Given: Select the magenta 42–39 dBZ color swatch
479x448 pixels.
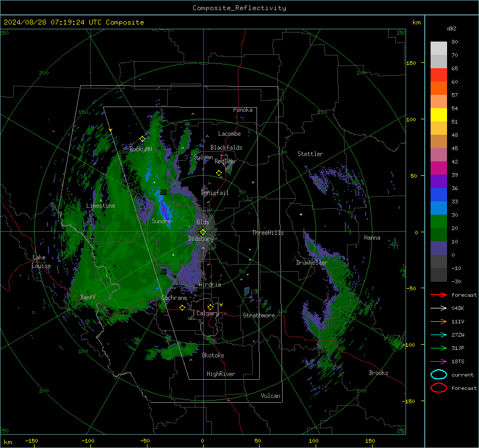Looking at the screenshot, I should pos(439,168).
